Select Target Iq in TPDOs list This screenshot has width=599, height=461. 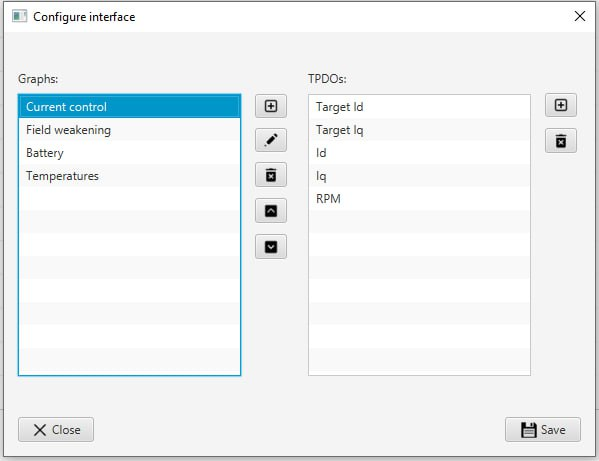419,130
